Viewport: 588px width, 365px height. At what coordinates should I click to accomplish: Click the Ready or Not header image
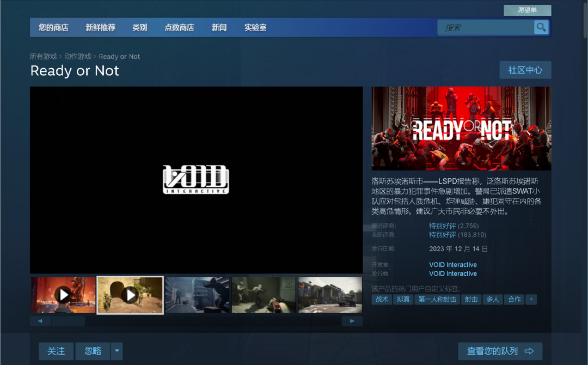click(x=461, y=128)
